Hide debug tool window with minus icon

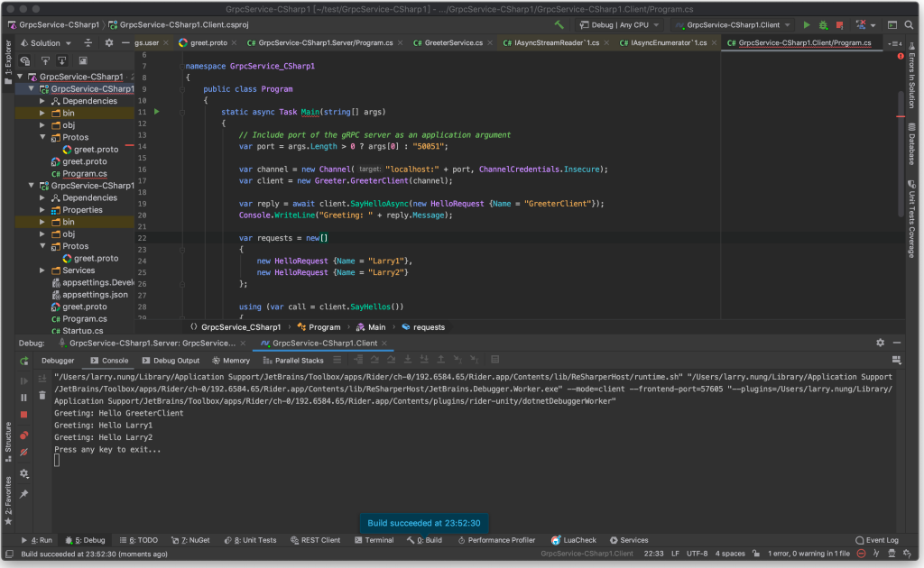897,343
